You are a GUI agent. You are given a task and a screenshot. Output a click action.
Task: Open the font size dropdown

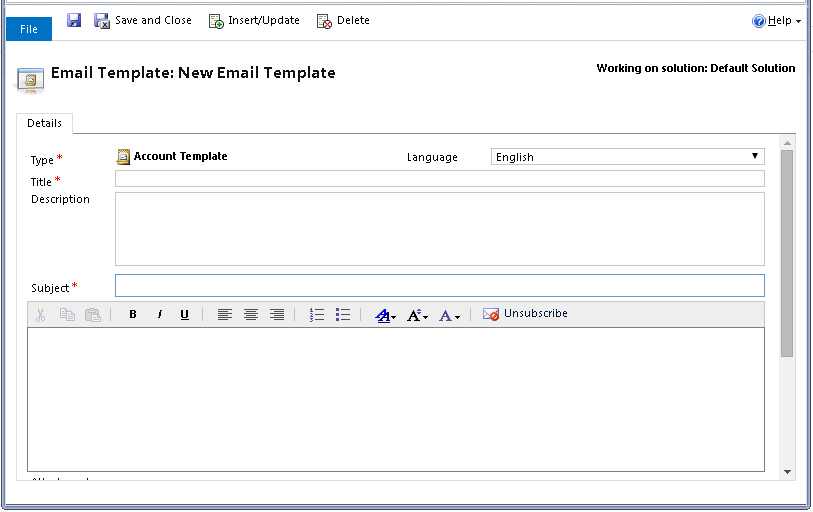click(x=417, y=315)
